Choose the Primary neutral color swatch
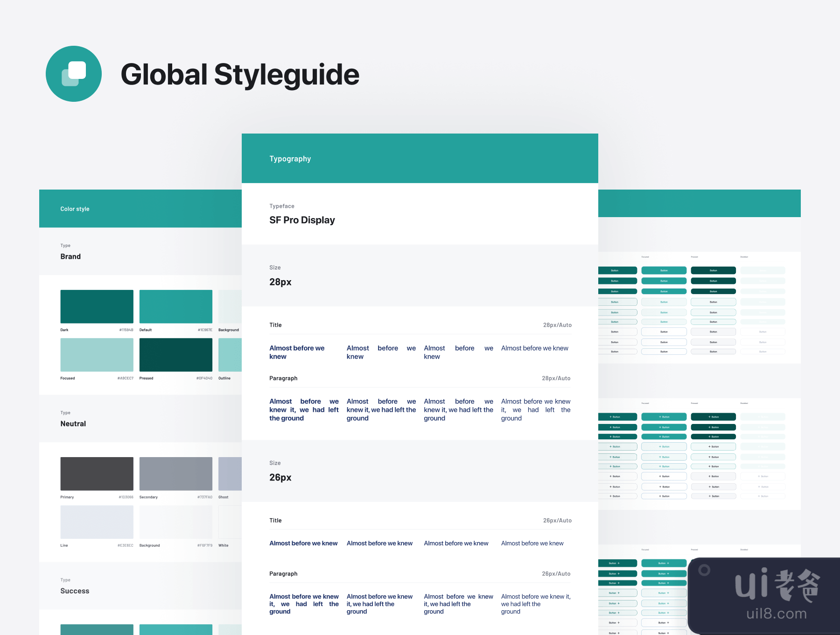 97,473
